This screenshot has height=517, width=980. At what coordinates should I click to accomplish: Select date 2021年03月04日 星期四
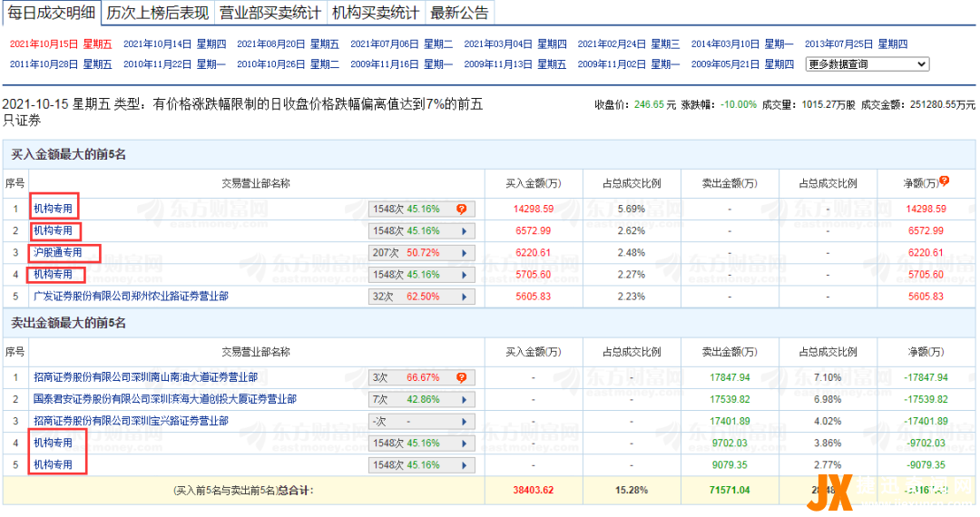(x=515, y=44)
